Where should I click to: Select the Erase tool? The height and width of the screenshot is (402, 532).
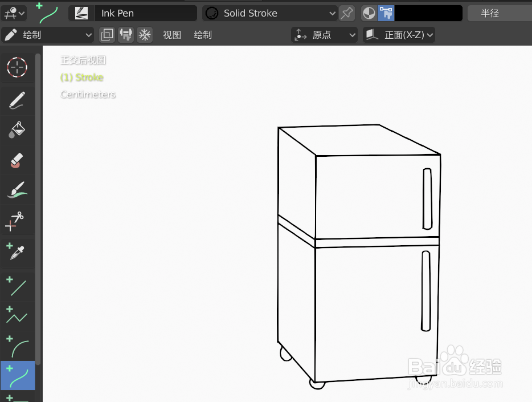point(17,160)
